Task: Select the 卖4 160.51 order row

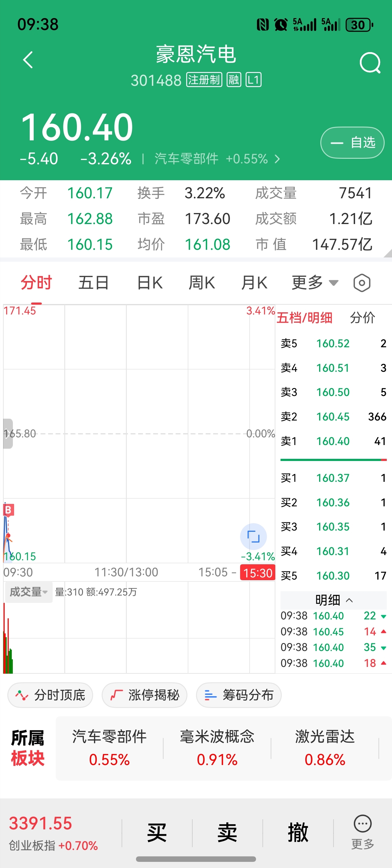Action: tap(334, 368)
